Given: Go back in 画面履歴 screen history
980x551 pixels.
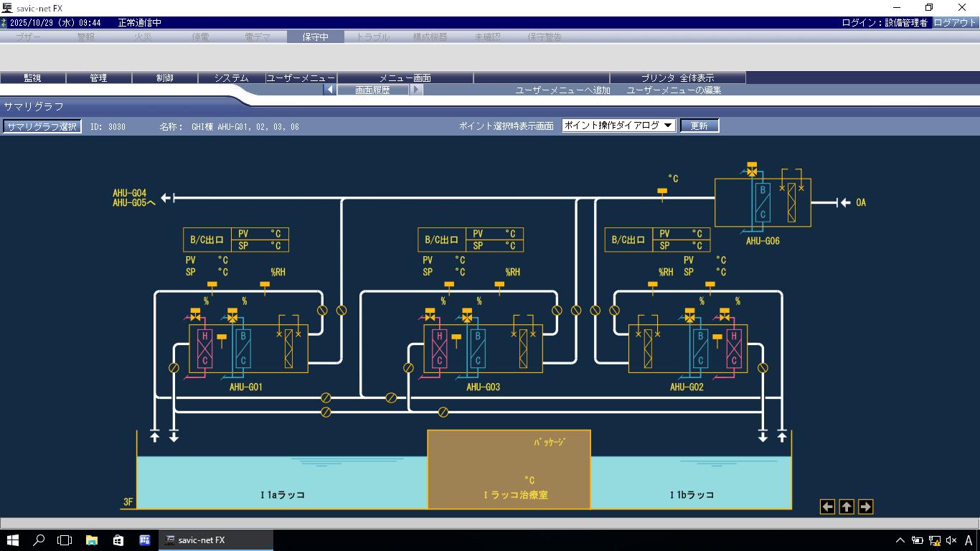Looking at the screenshot, I should pyautogui.click(x=330, y=90).
